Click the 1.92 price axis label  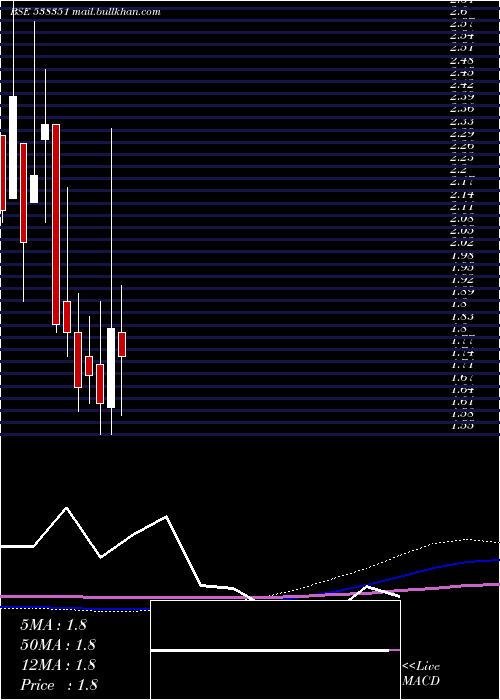point(462,279)
